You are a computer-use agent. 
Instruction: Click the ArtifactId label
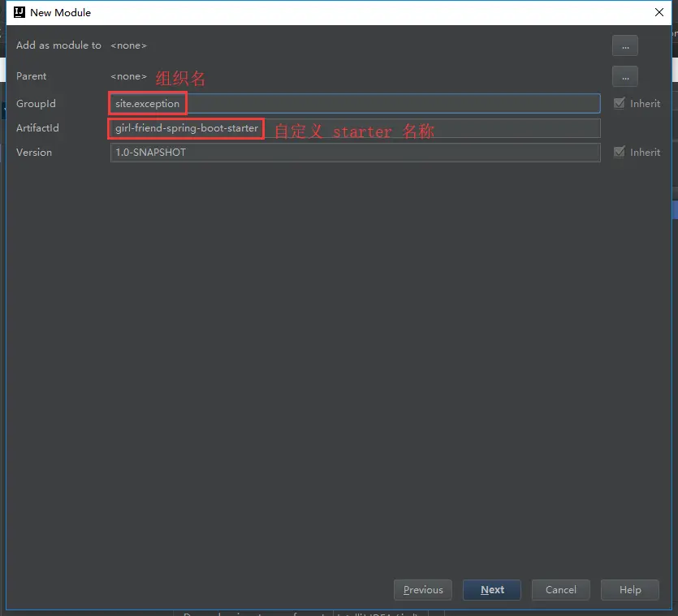[x=37, y=128]
